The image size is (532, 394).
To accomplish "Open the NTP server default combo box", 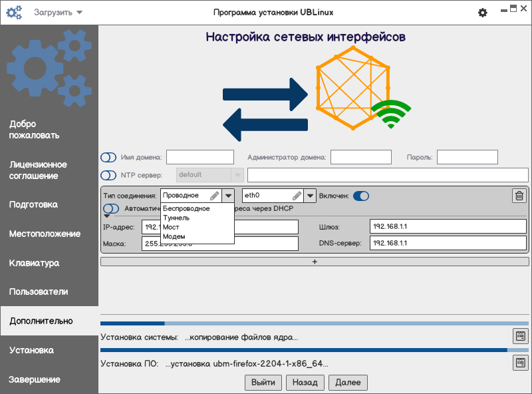I will coord(210,175).
